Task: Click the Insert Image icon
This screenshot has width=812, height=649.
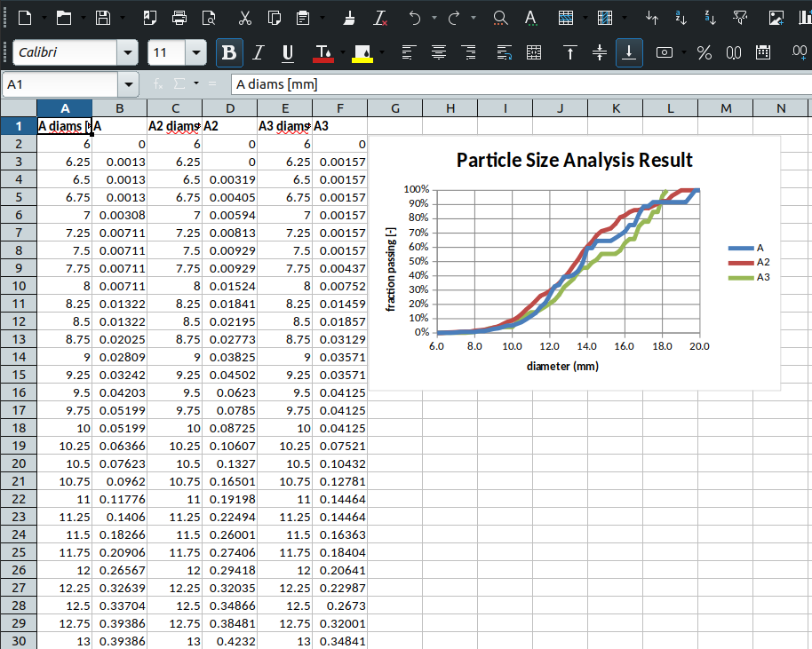Action: (x=776, y=18)
